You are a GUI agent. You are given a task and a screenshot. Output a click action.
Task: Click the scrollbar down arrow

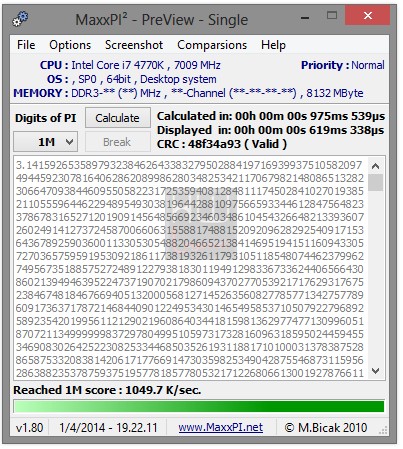click(x=375, y=371)
